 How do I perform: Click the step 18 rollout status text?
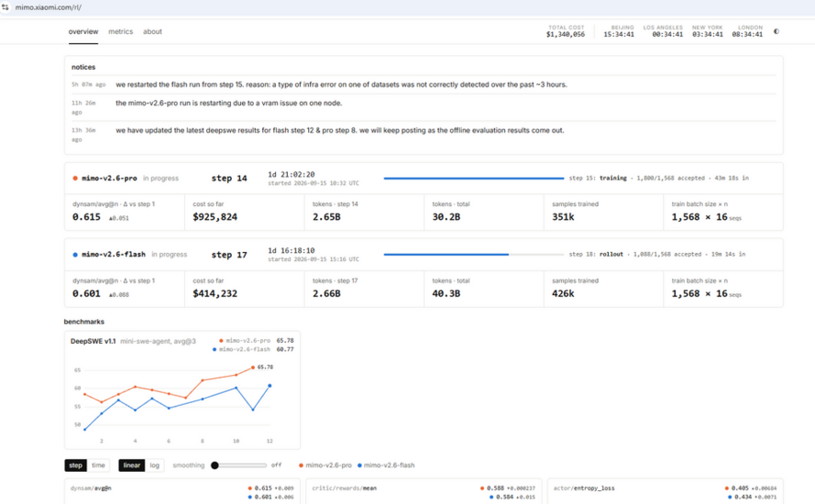click(657, 255)
